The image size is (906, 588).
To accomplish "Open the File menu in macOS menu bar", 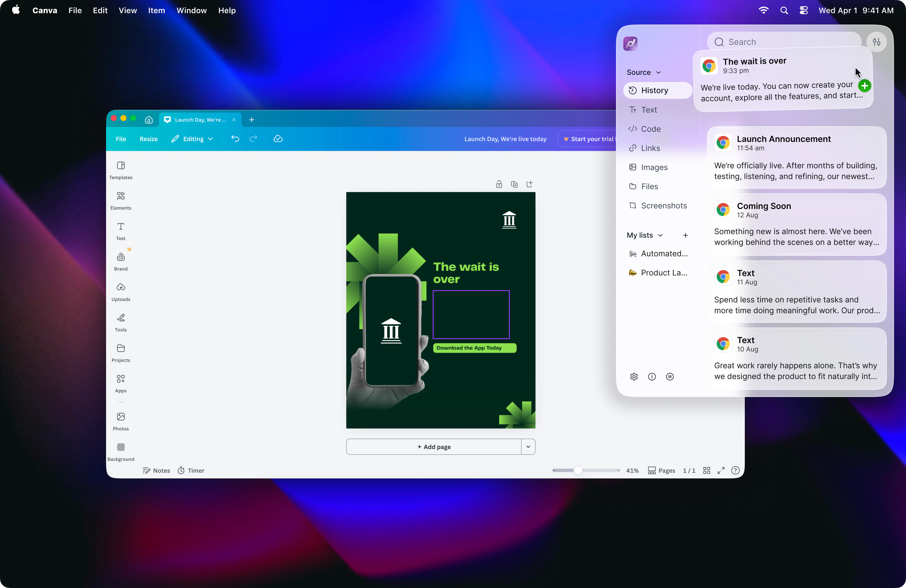I will (75, 11).
